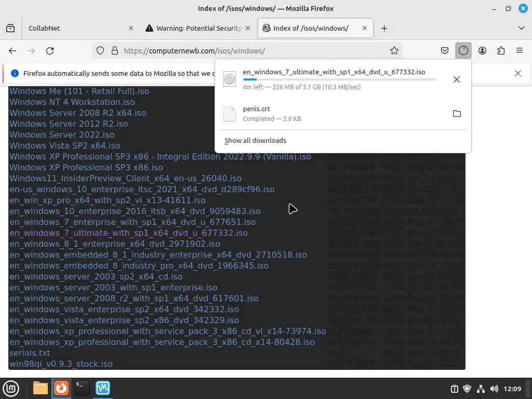Open the Firefox View icon
Screen dimensions: 532x399
[10, 28]
